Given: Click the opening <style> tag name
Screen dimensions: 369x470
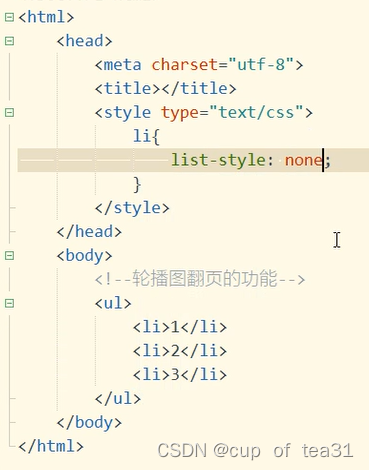Looking at the screenshot, I should point(128,113).
